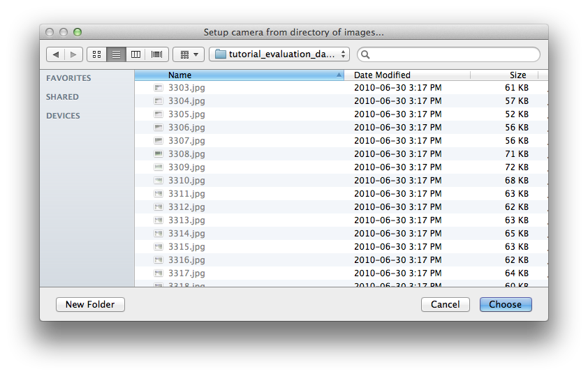Switch to list view

click(116, 54)
